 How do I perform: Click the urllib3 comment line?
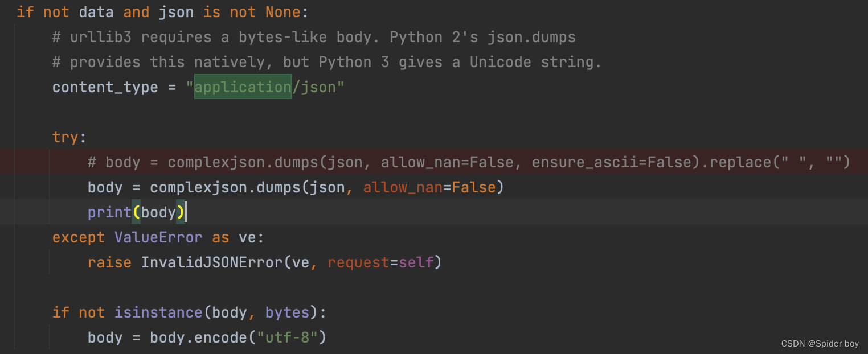314,37
